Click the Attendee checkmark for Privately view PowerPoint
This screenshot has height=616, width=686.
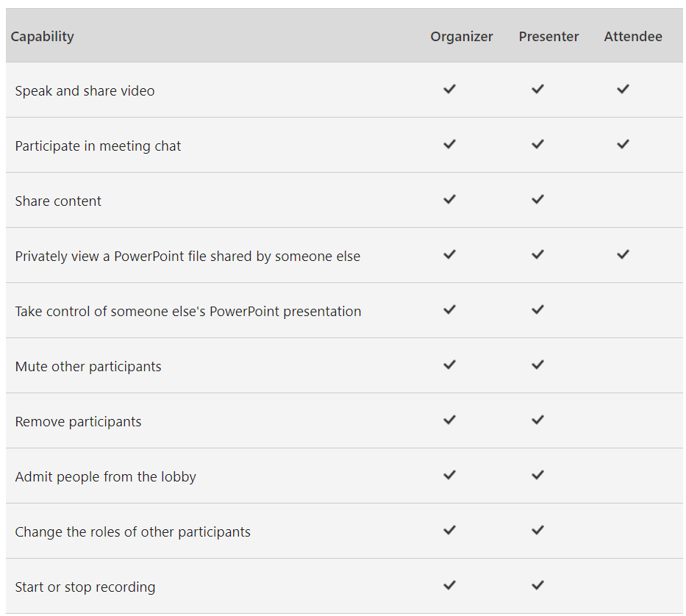[623, 254]
